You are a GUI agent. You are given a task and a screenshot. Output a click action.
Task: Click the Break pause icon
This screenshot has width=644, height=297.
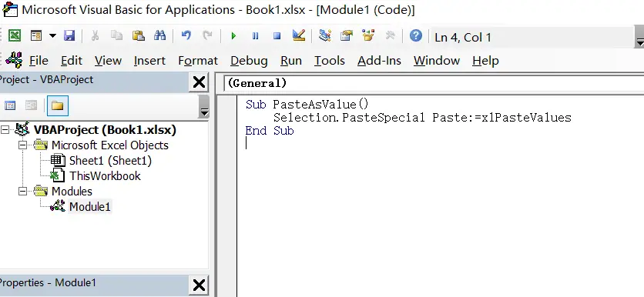tap(256, 36)
